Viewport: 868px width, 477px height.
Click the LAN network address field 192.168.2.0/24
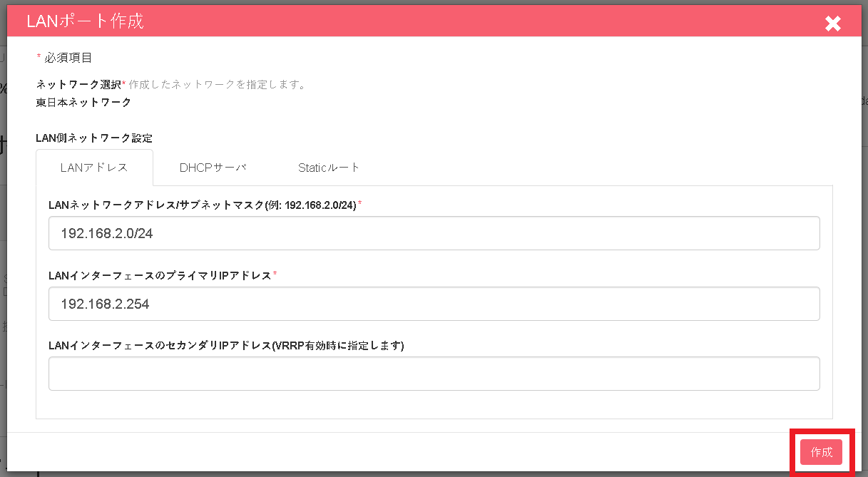(x=434, y=233)
